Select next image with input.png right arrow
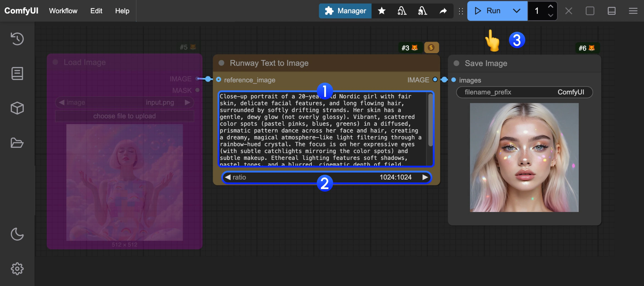This screenshot has width=644, height=286. 187,102
